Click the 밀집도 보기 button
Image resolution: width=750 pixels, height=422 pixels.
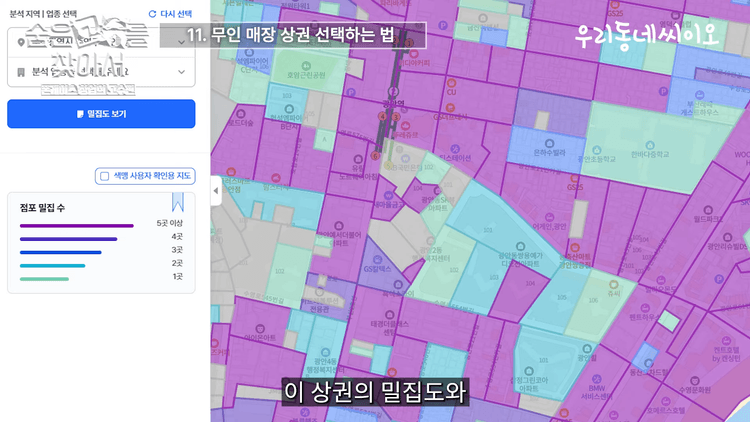101,114
